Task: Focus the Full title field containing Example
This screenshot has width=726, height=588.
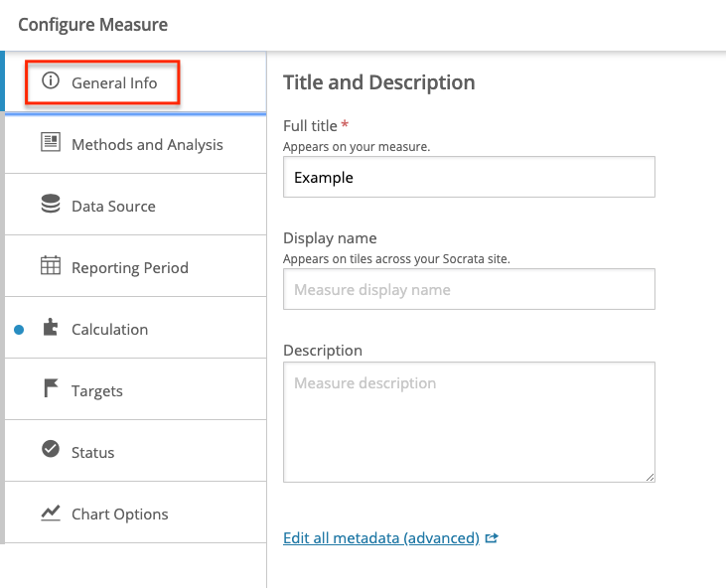Action: [469, 177]
